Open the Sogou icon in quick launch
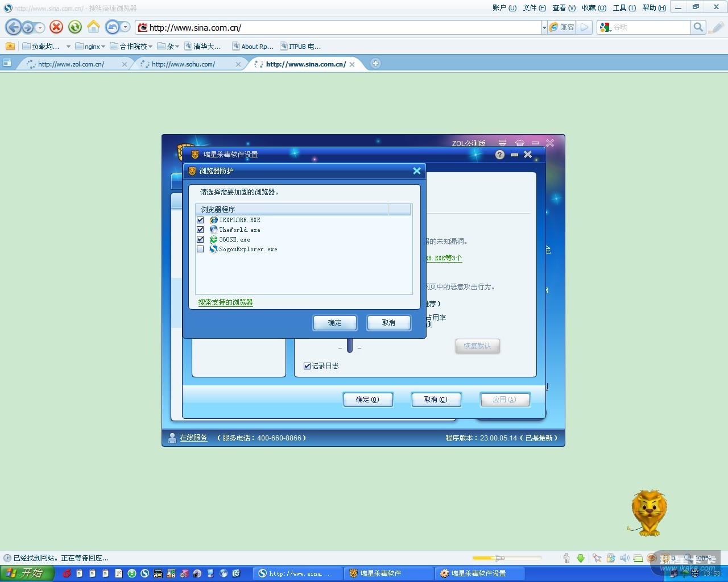728x582 pixels. click(x=145, y=573)
